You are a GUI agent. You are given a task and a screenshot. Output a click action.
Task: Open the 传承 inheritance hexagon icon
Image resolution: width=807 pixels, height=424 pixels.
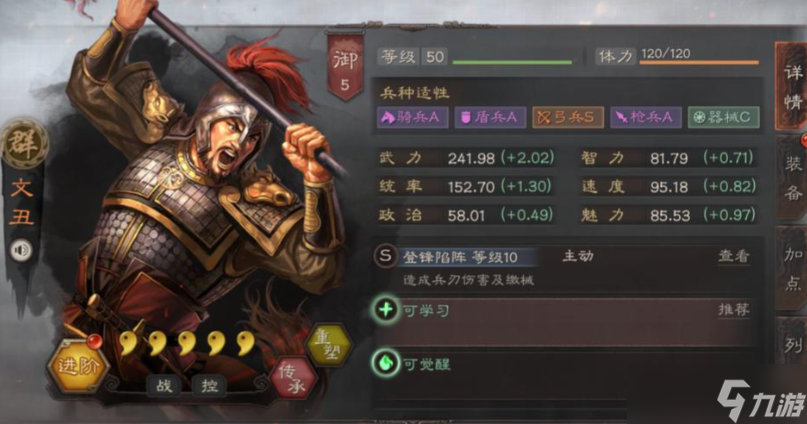pyautogui.click(x=293, y=379)
